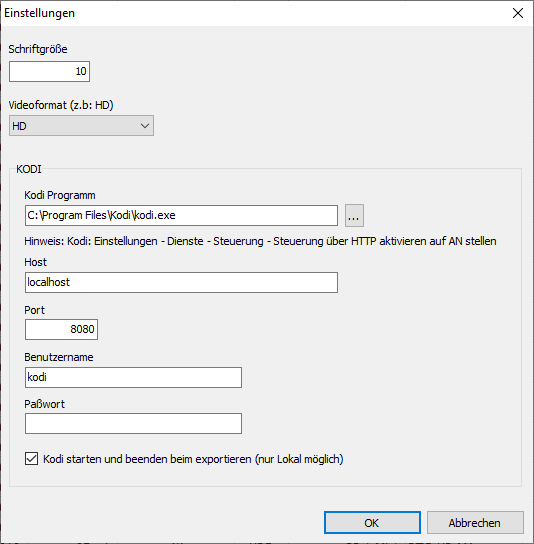Click the KODI group box label
Screen dimensions: 534x544
click(x=29, y=169)
